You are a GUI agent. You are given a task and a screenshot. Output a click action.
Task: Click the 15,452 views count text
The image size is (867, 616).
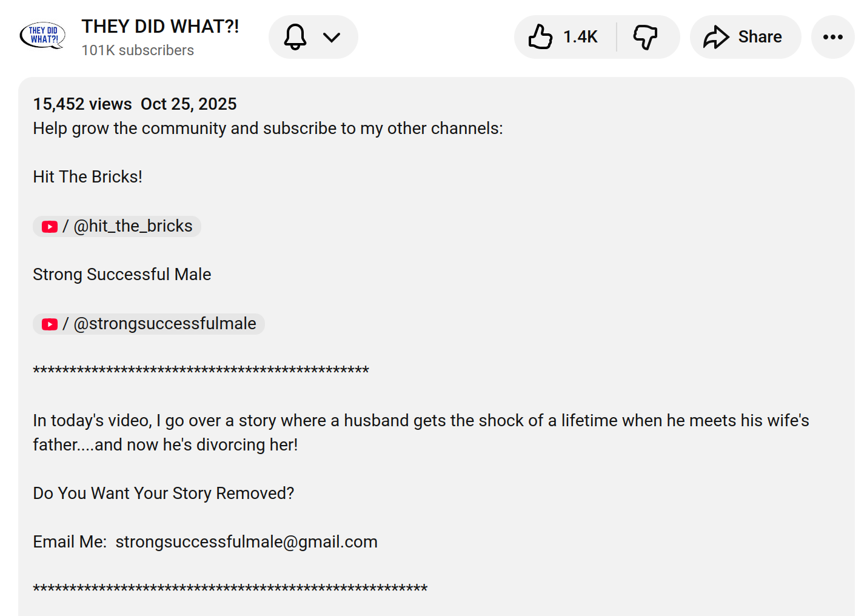(82, 104)
